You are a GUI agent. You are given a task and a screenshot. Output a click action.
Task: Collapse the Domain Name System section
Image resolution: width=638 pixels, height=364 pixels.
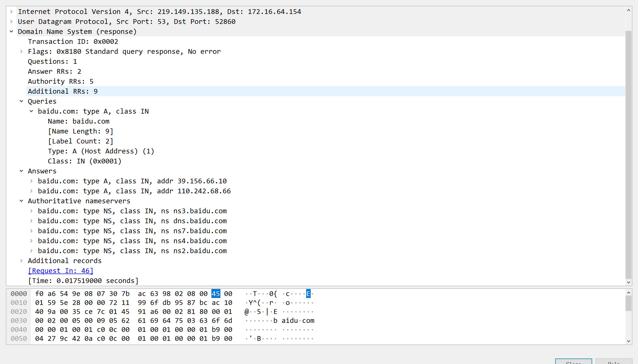11,31
